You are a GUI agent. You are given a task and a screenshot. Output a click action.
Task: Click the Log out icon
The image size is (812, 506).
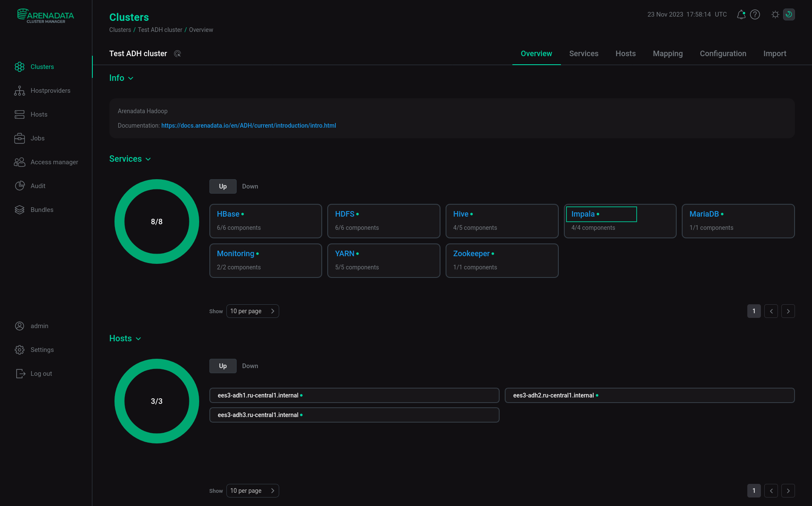[20, 374]
